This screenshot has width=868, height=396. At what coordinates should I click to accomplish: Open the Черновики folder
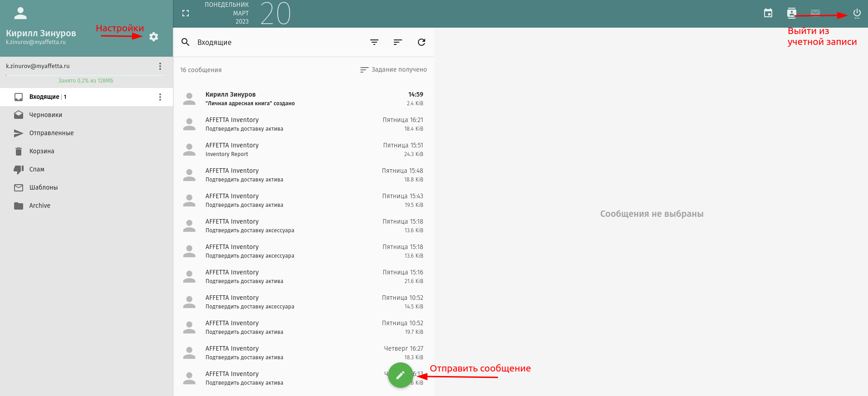tap(45, 115)
